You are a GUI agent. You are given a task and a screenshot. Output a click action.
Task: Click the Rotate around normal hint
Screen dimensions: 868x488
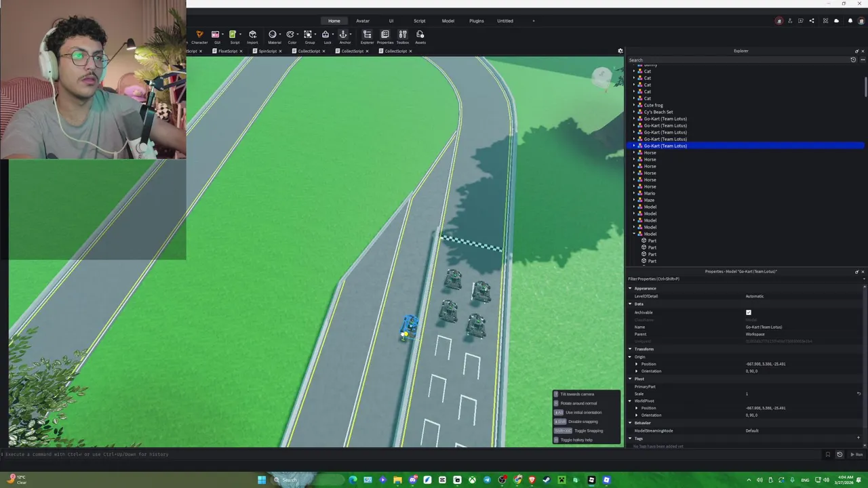pyautogui.click(x=578, y=403)
